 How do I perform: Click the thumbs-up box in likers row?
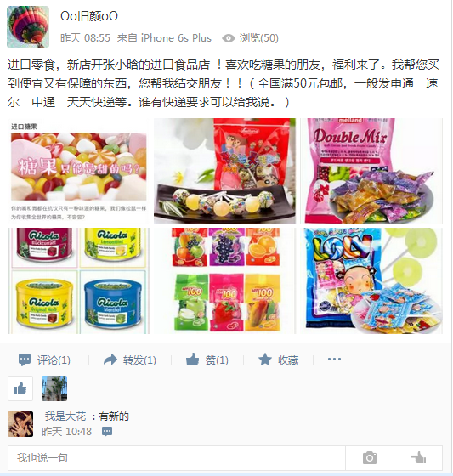pyautogui.click(x=20, y=388)
